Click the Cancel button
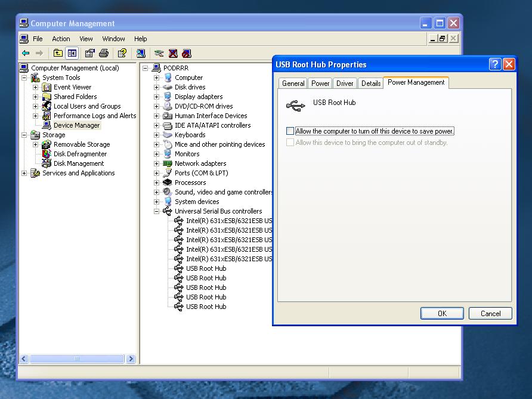The height and width of the screenshot is (399, 532). click(x=490, y=314)
